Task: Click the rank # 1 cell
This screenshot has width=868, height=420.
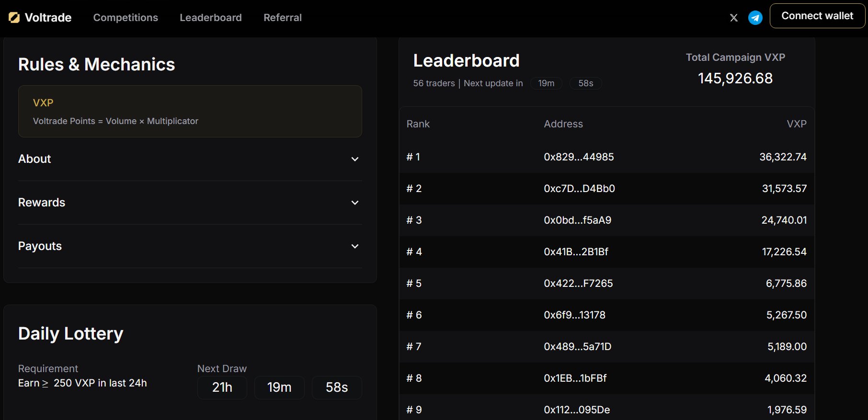Action: 413,157
